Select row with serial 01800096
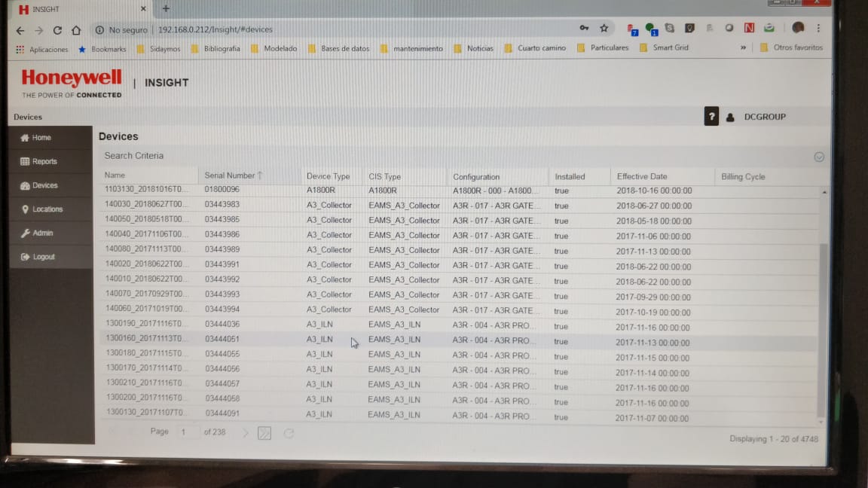The width and height of the screenshot is (868, 488). (x=459, y=190)
